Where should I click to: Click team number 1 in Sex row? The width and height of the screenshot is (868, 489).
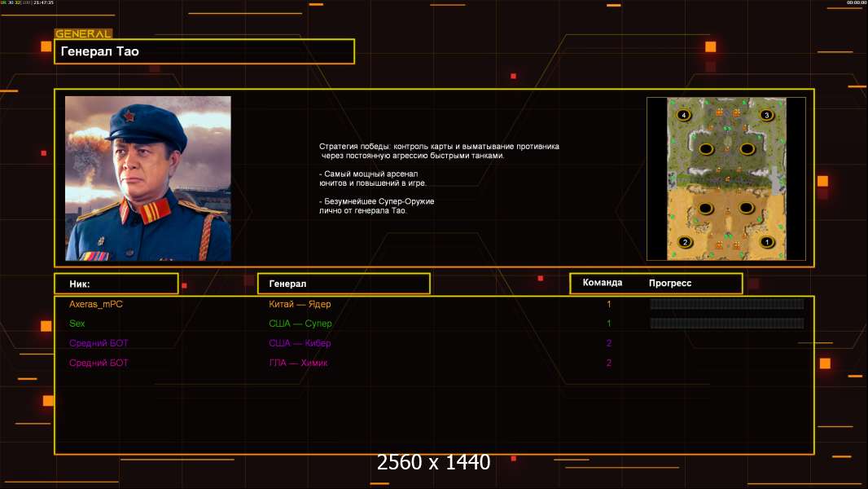point(609,324)
